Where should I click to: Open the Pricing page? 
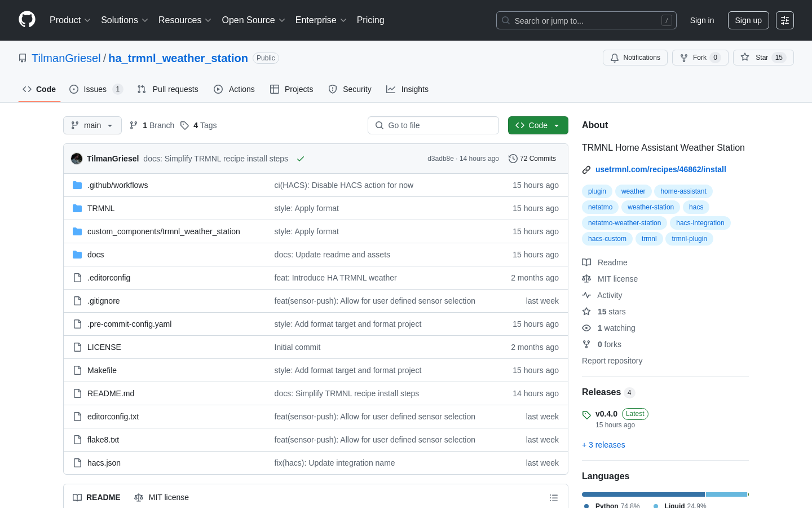click(x=370, y=20)
